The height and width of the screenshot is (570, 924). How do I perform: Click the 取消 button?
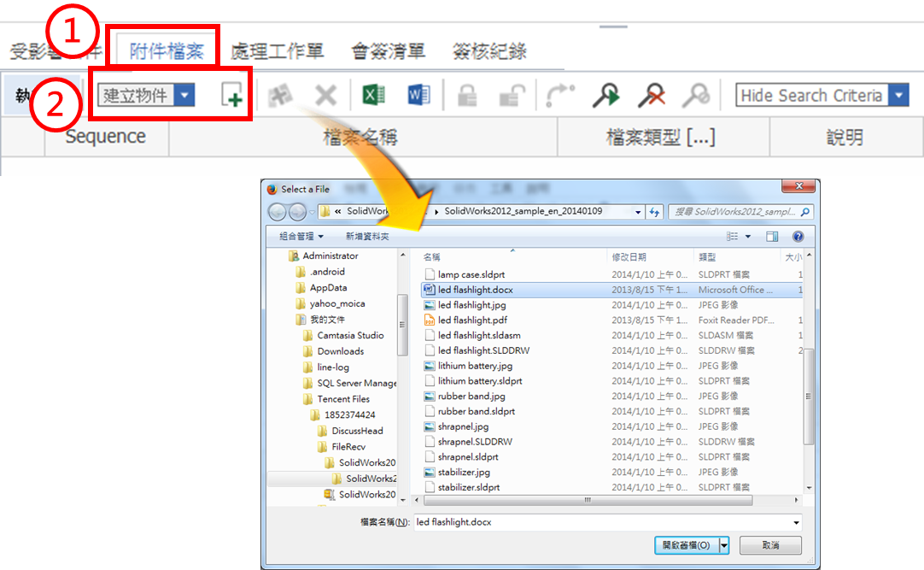click(770, 545)
